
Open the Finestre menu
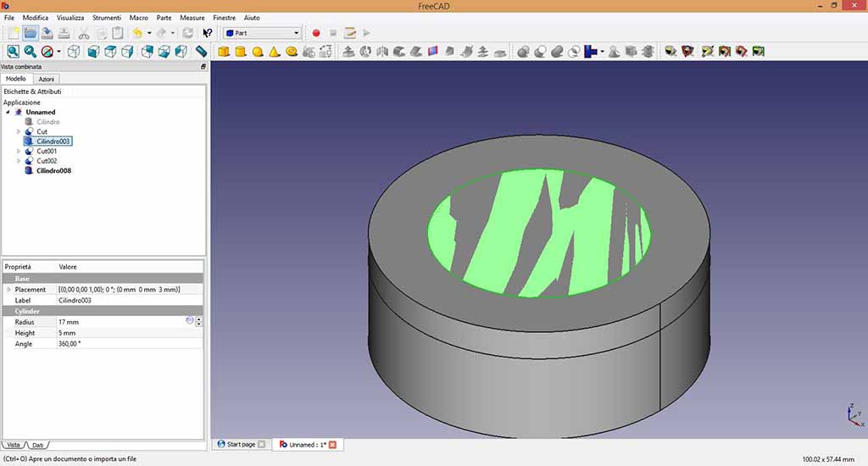(x=224, y=18)
